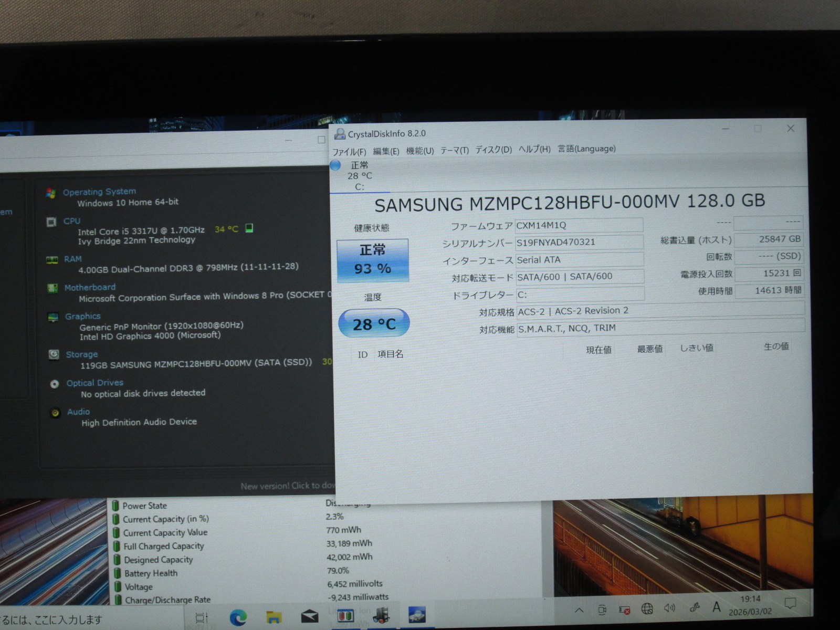
Task: Open Microsoft Edge from the taskbar
Action: tap(238, 617)
